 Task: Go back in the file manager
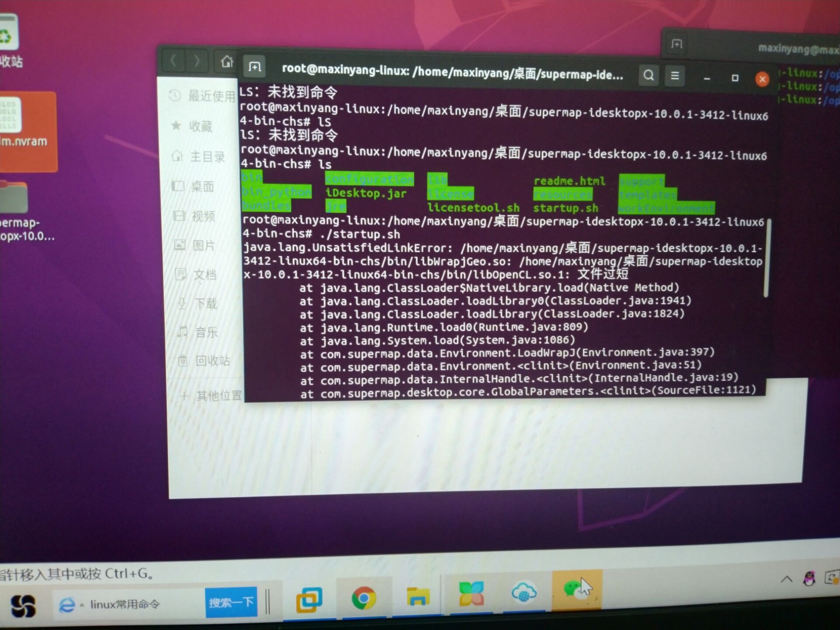click(x=174, y=61)
